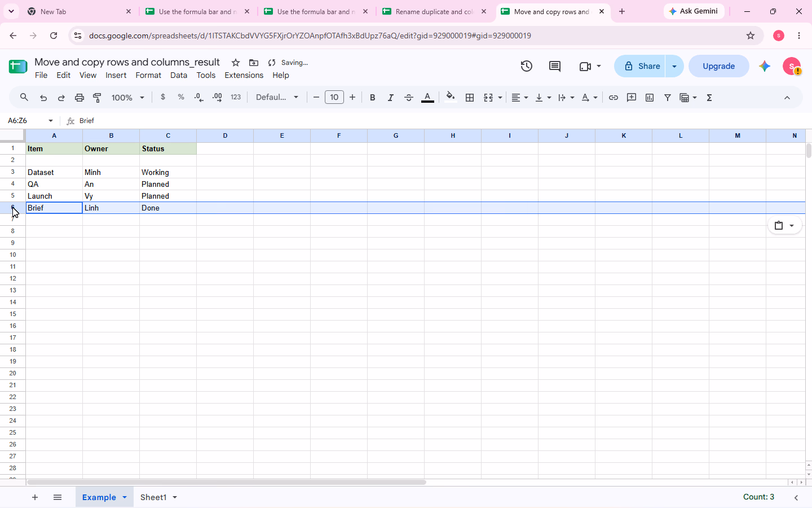The width and height of the screenshot is (812, 508).
Task: Click the Insert comment icon
Action: (632, 98)
